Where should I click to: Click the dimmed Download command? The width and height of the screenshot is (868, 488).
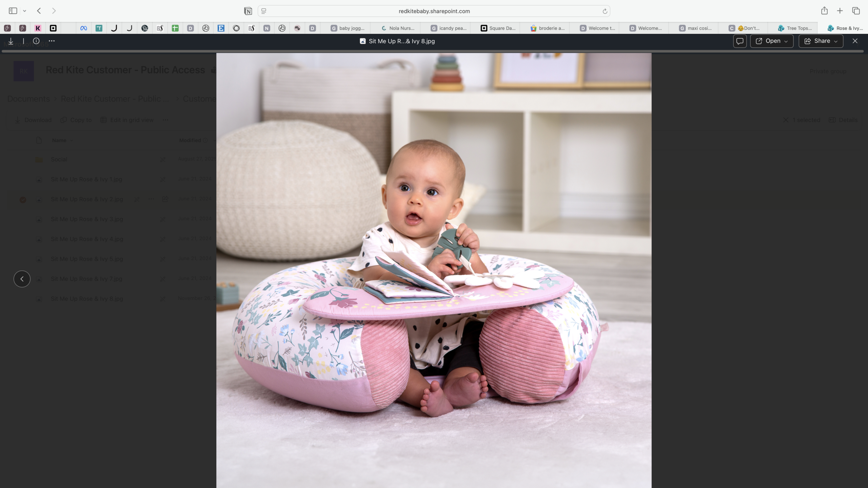(x=33, y=120)
